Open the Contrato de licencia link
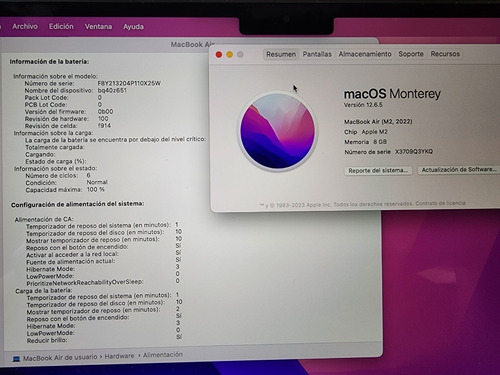Image resolution: width=500 pixels, height=375 pixels. (x=440, y=203)
